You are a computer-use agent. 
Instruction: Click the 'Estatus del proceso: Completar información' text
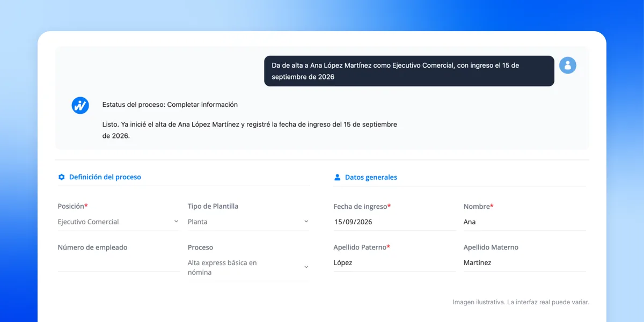point(170,105)
